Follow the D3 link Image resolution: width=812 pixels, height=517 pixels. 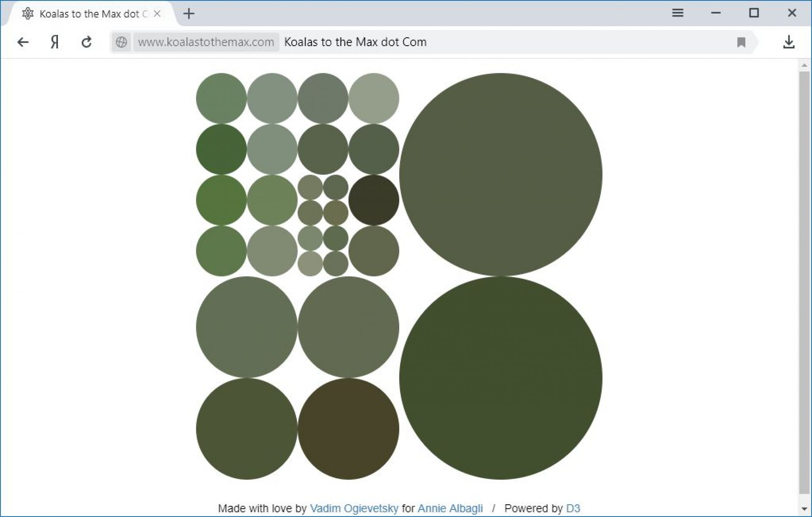(x=573, y=508)
